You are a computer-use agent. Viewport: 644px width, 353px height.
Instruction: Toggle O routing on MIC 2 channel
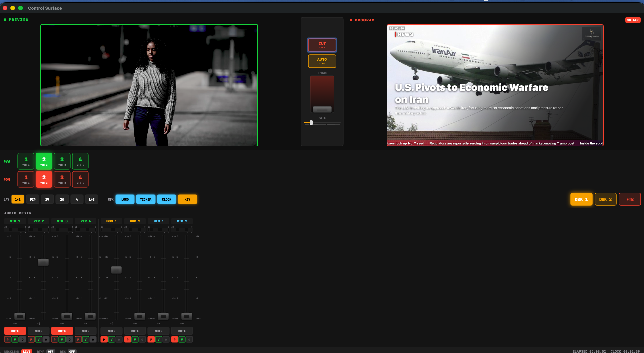(189, 339)
